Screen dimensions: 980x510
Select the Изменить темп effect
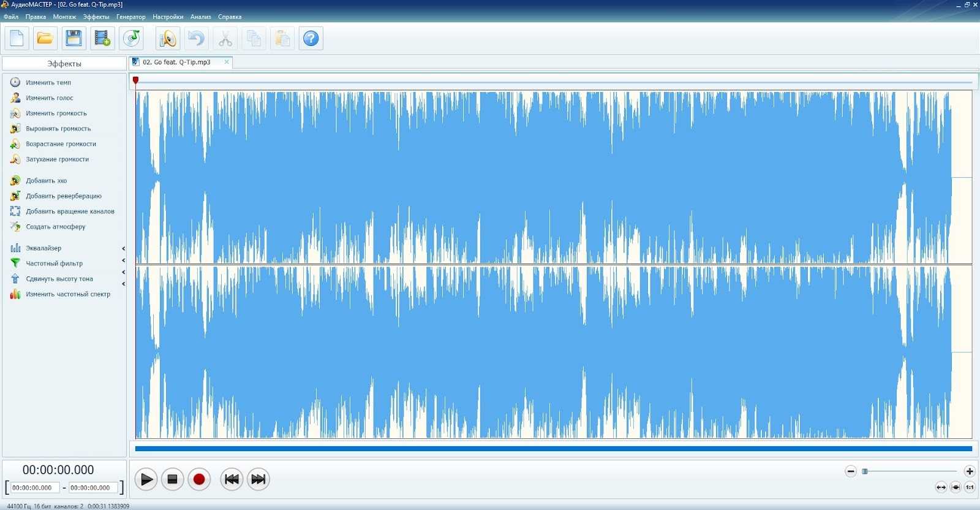click(48, 83)
